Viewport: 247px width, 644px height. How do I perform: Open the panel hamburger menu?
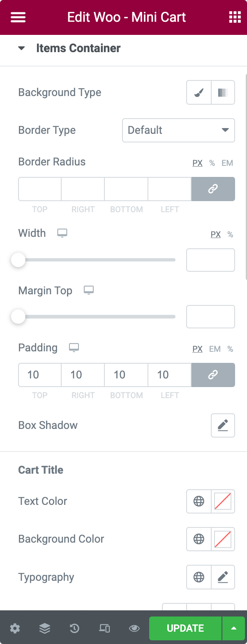tap(18, 17)
